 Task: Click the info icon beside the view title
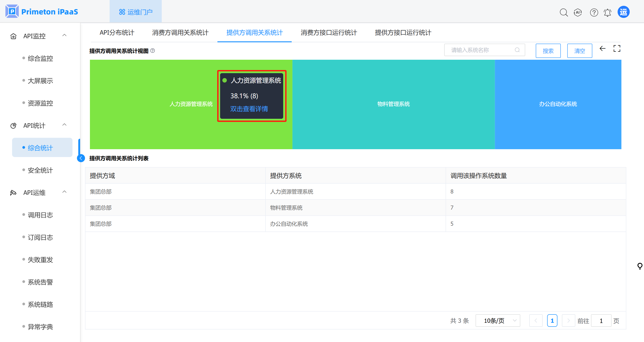click(153, 51)
